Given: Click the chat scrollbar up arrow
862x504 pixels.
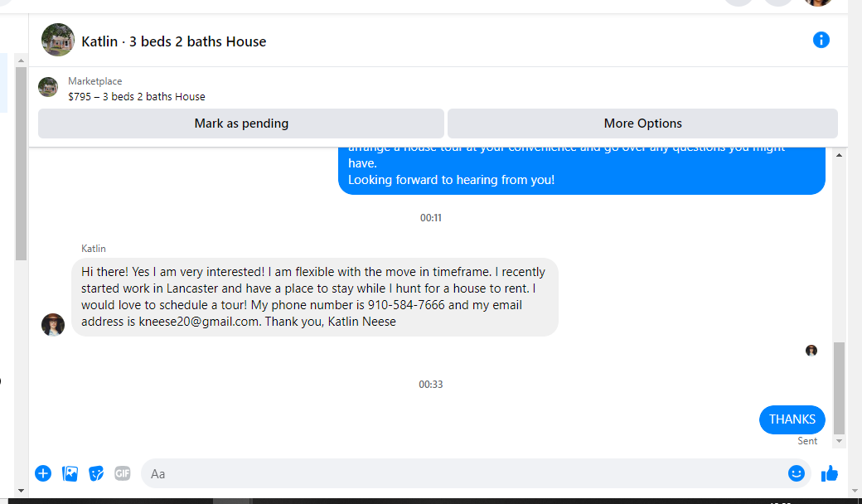Looking at the screenshot, I should pos(839,156).
